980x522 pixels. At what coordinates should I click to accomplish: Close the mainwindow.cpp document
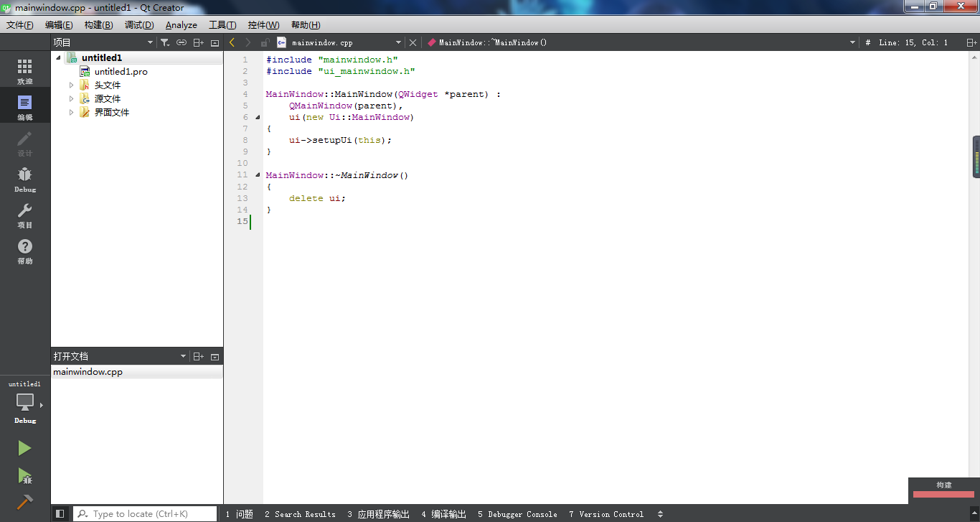(x=413, y=42)
